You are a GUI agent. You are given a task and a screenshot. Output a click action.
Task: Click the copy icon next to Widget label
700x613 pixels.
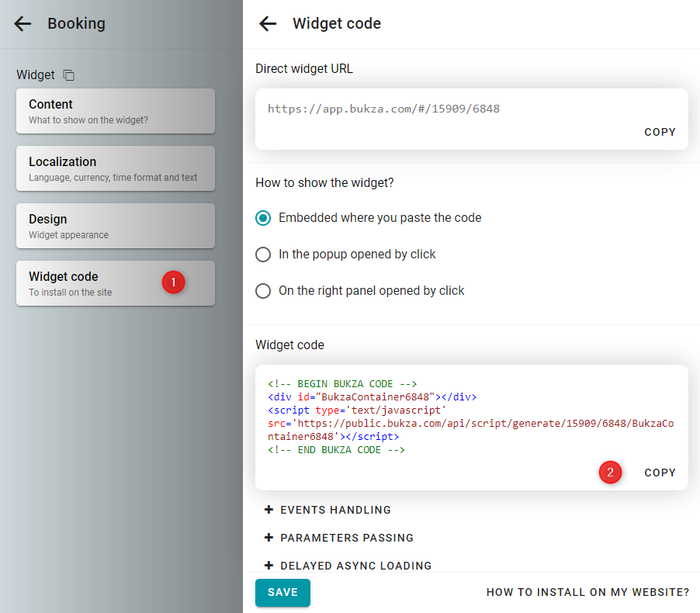pos(69,75)
